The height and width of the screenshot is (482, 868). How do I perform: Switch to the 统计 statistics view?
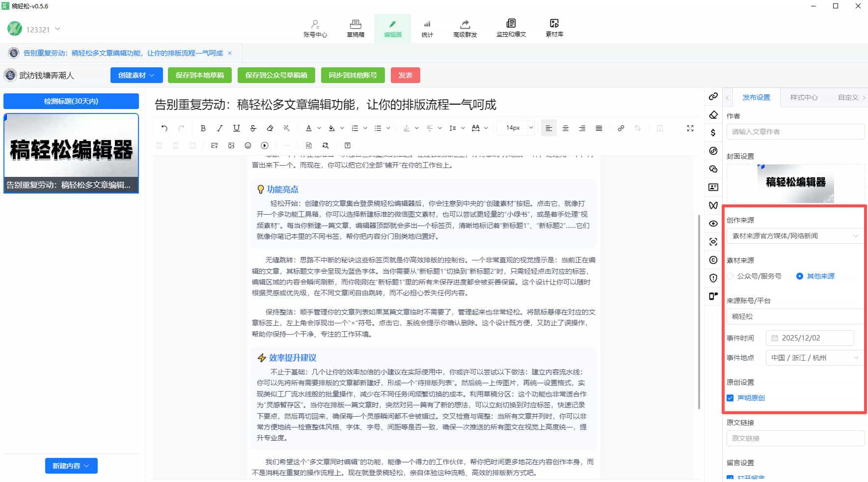click(x=427, y=28)
